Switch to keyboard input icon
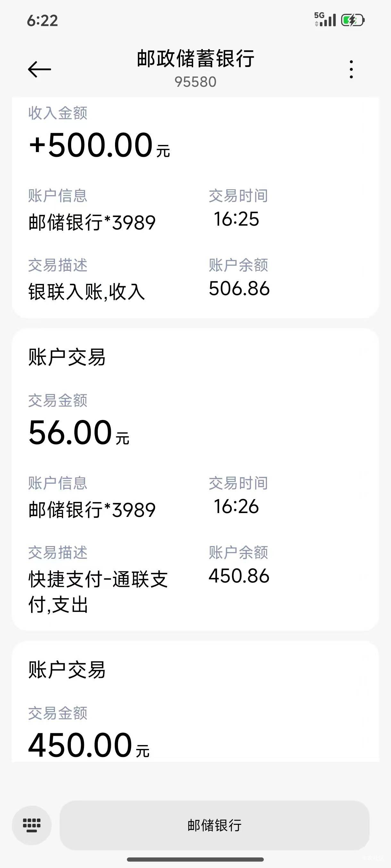This screenshot has height=868, width=391. (32, 825)
